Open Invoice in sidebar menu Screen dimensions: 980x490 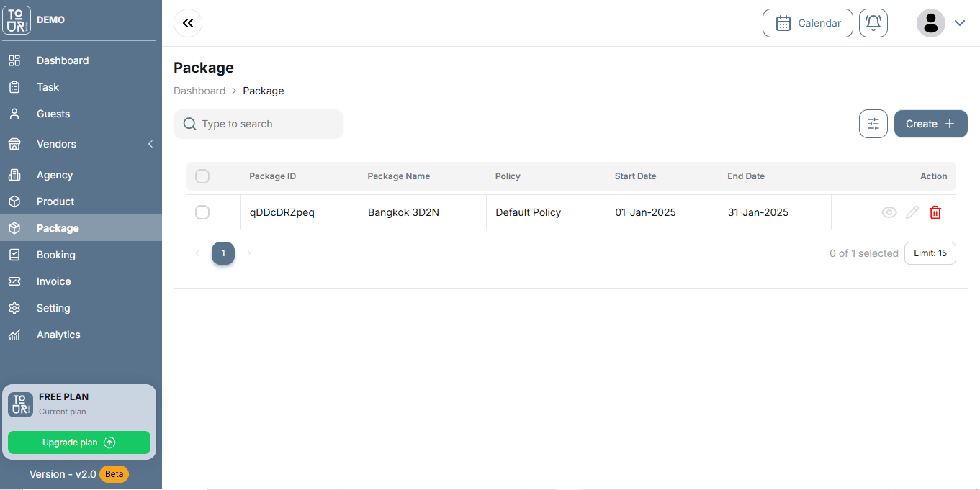click(x=81, y=281)
